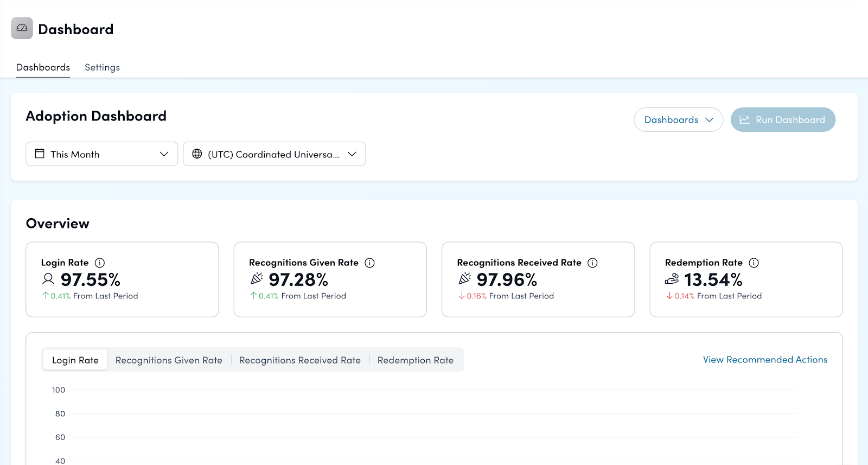Click the Dashboard gauge icon in header

tap(22, 28)
